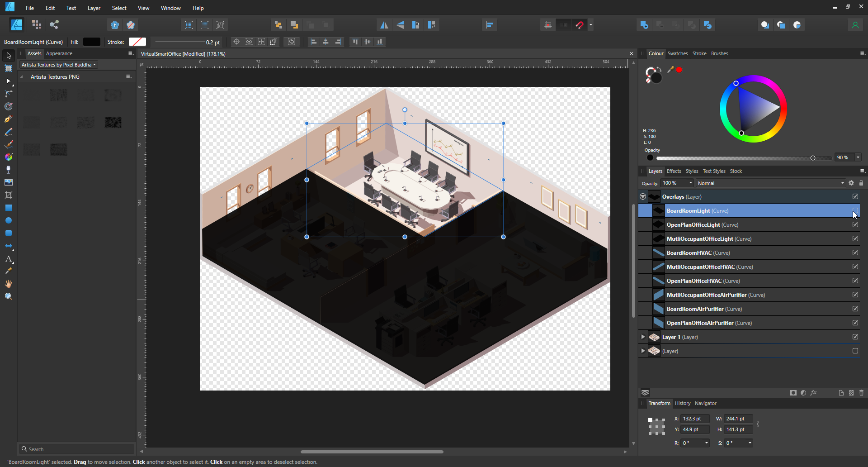
Task: Switch to Navigator tab
Action: tap(705, 403)
